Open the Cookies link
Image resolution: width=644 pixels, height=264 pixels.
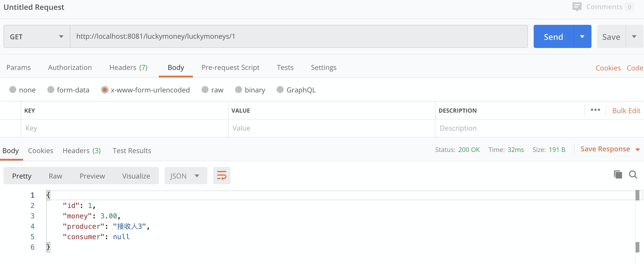pos(608,68)
